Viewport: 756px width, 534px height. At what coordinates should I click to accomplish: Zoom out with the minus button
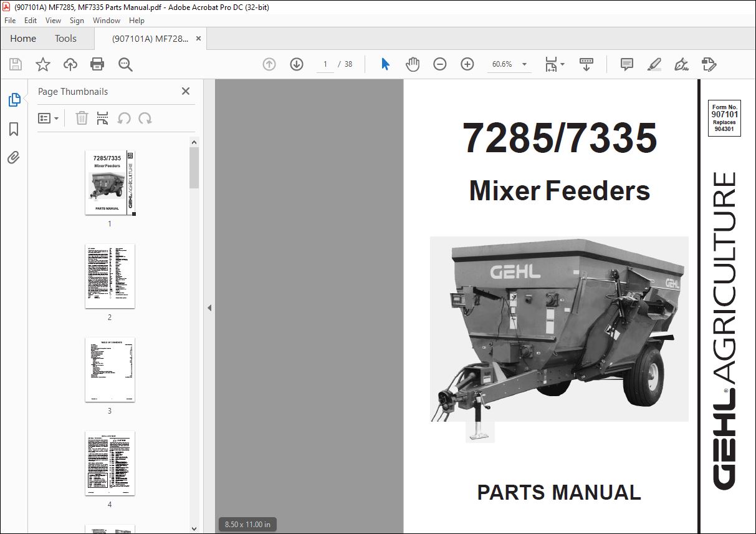click(x=440, y=64)
